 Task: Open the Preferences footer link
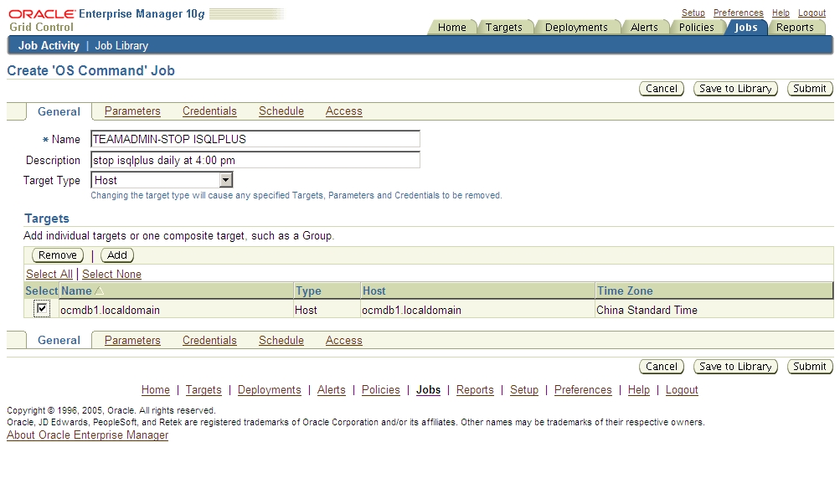(x=583, y=390)
